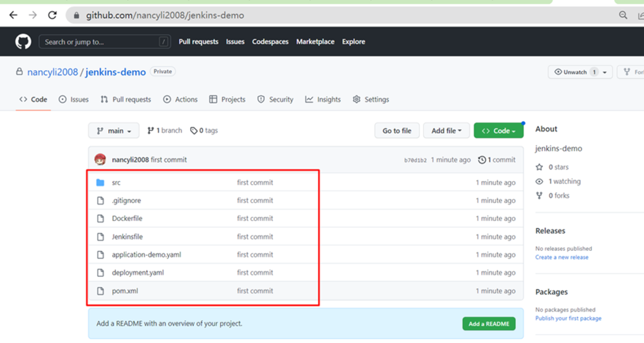Click the browser back arrow
The width and height of the screenshot is (644, 343).
[13, 15]
